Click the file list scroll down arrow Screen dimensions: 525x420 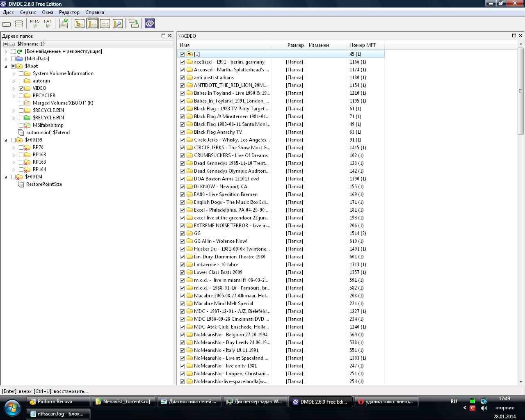click(x=521, y=381)
